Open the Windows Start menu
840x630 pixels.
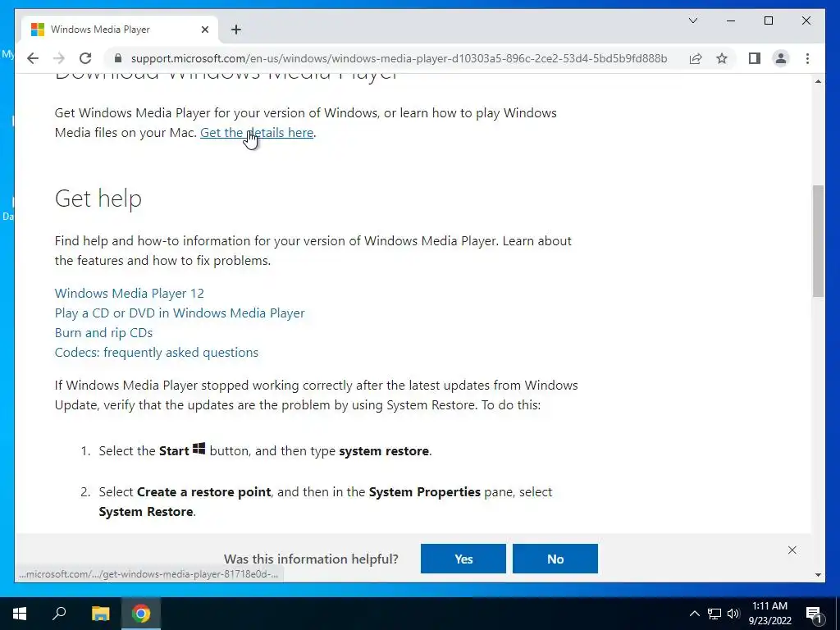click(20, 614)
